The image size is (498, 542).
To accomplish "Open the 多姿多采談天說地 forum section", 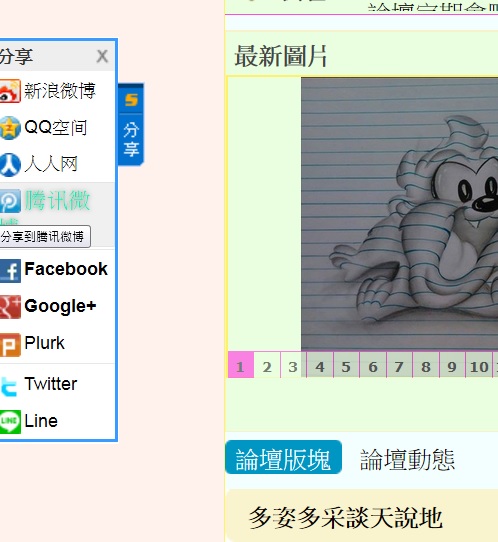I will [x=346, y=518].
